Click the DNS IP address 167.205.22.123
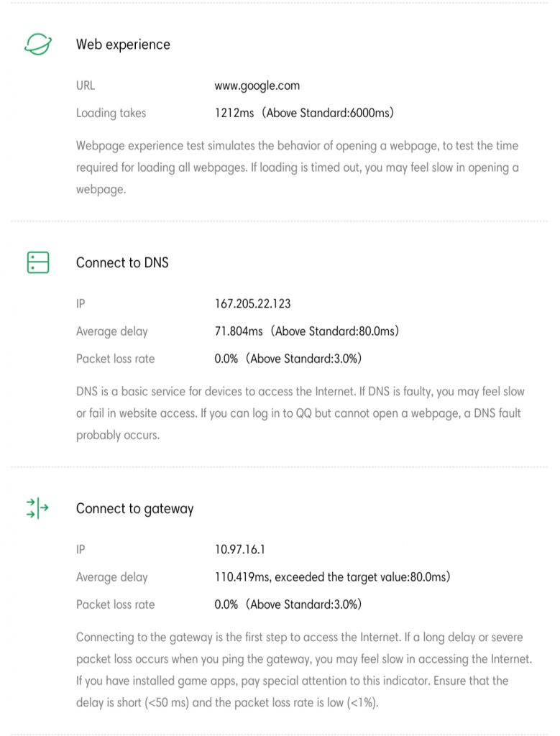 (252, 303)
